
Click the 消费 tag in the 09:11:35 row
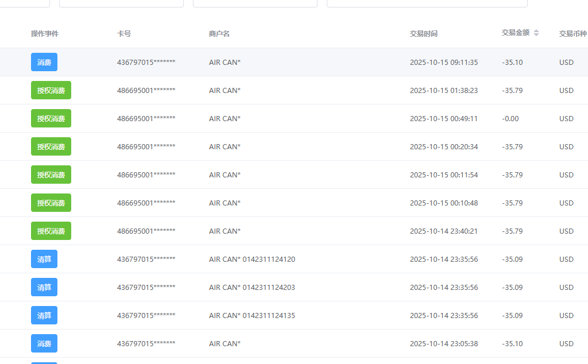(44, 62)
